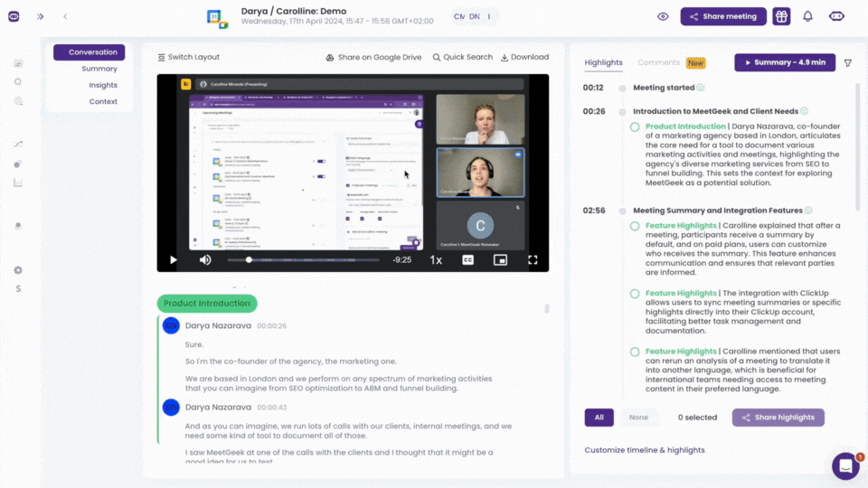Click Caroline's webcam video tile
Viewport: 868px width, 488px height.
[480, 172]
